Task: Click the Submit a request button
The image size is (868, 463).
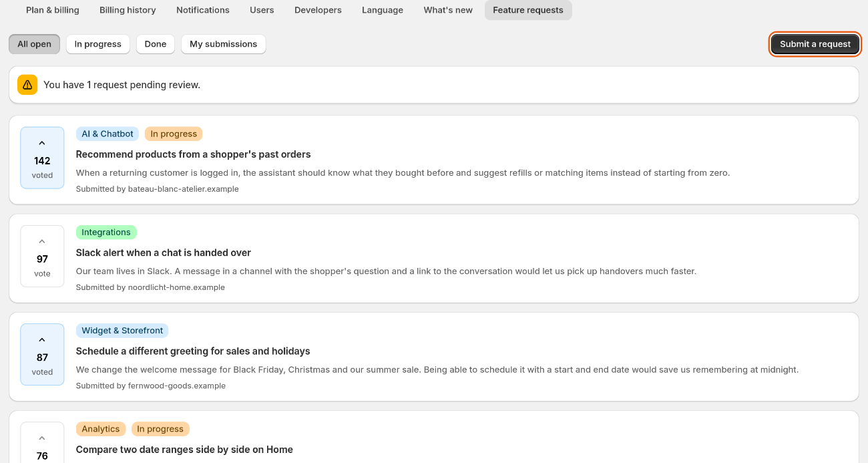Action: click(x=815, y=44)
